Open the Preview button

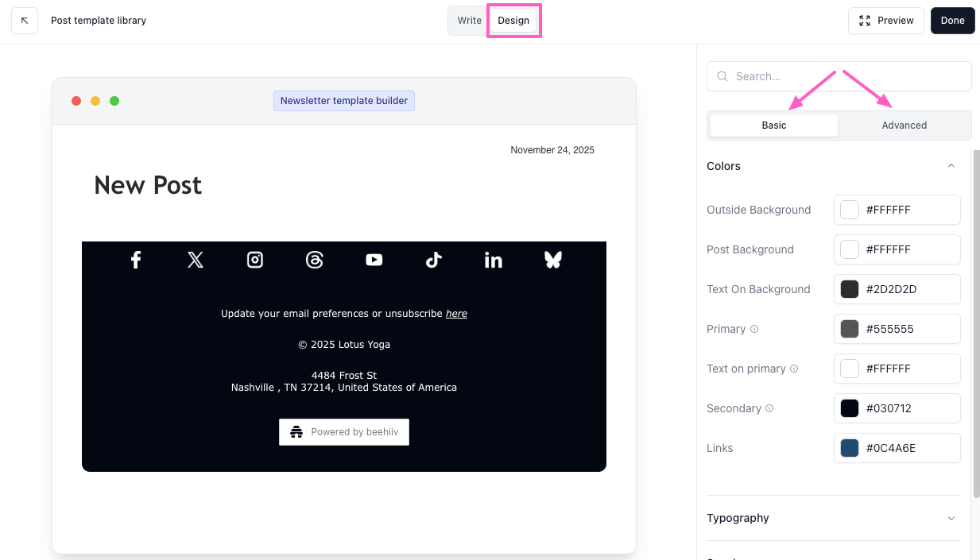pos(885,21)
